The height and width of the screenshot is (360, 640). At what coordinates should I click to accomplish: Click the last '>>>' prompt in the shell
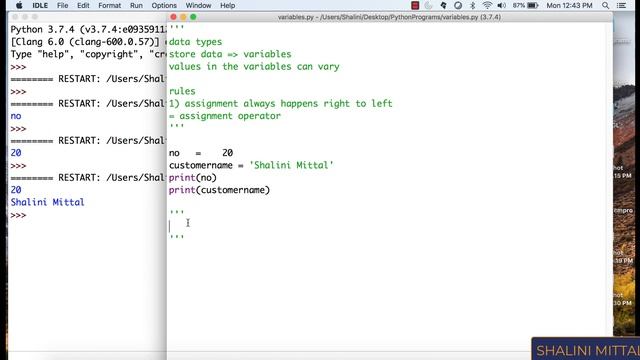pos(18,215)
